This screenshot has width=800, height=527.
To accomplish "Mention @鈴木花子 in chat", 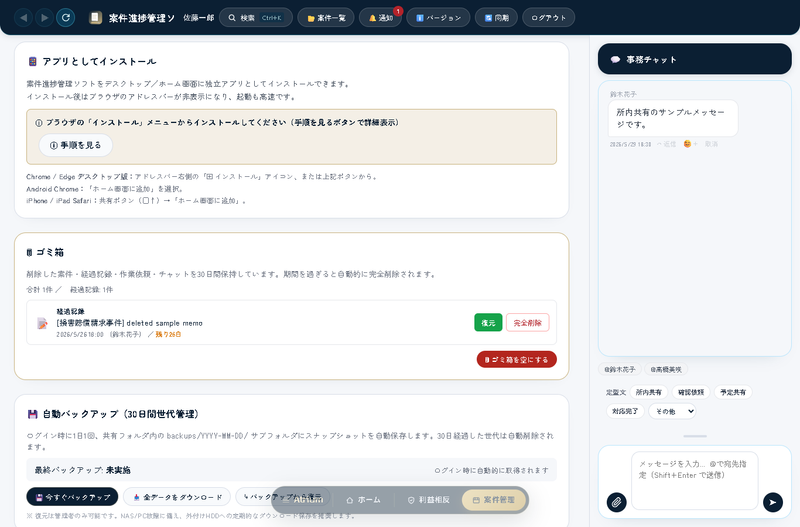I will pyautogui.click(x=619, y=369).
